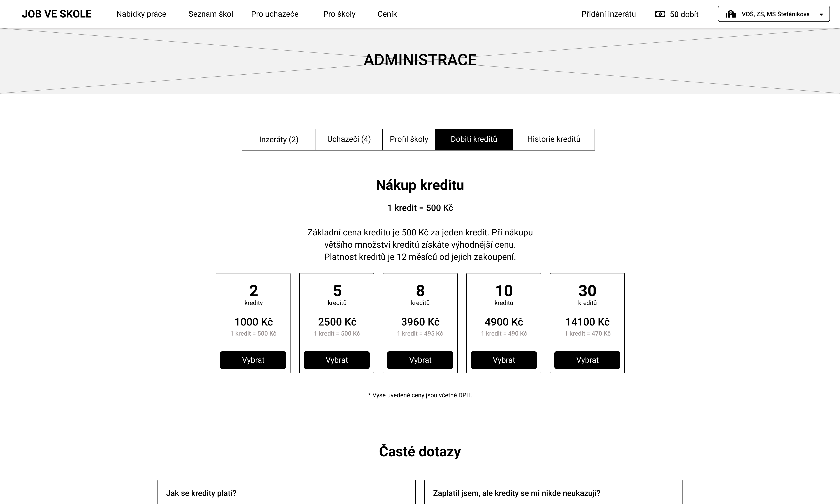Click '1 kredit = 470 Kč' text
The image size is (840, 504).
[587, 334]
